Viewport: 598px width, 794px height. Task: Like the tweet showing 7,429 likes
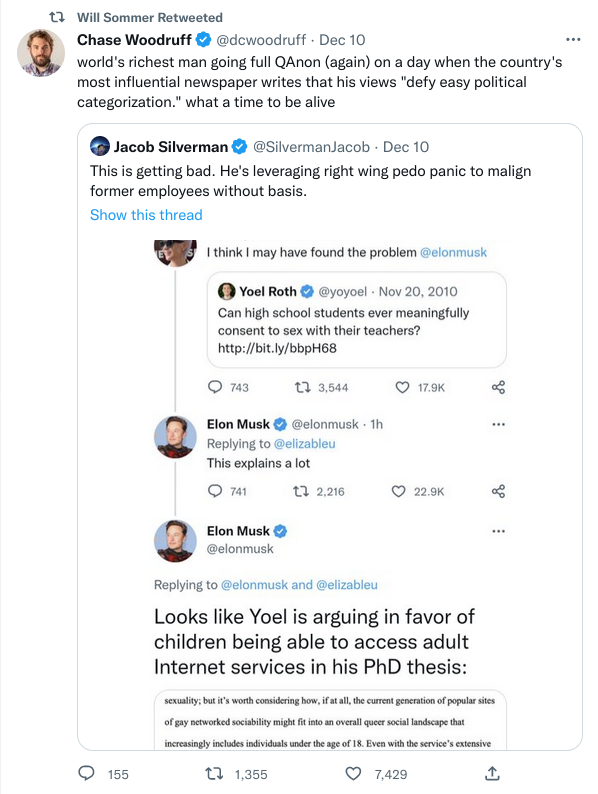pyautogui.click(x=353, y=773)
